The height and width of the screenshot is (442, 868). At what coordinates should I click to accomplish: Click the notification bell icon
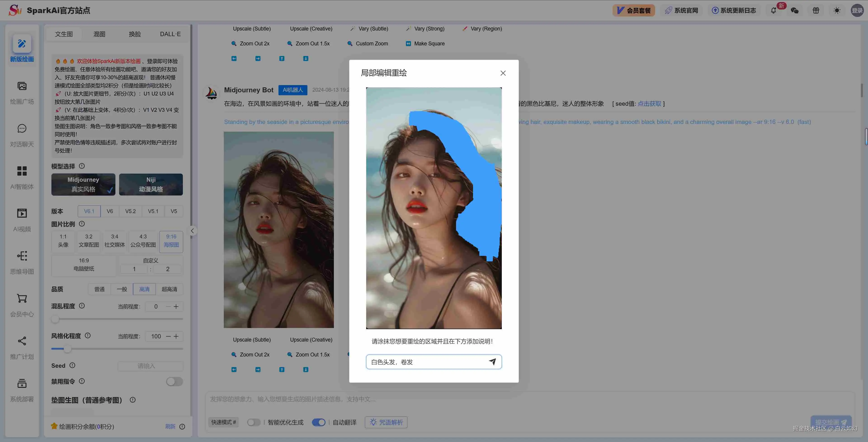click(773, 10)
